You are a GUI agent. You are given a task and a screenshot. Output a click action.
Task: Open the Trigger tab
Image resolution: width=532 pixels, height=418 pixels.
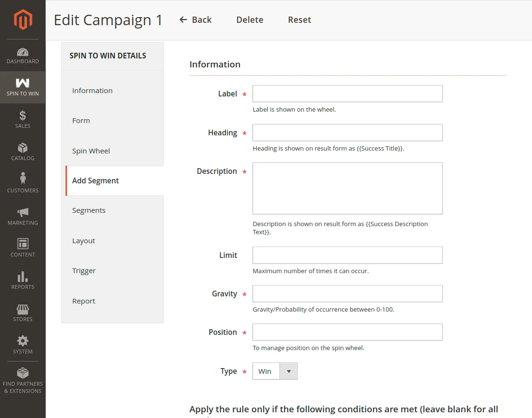(84, 271)
